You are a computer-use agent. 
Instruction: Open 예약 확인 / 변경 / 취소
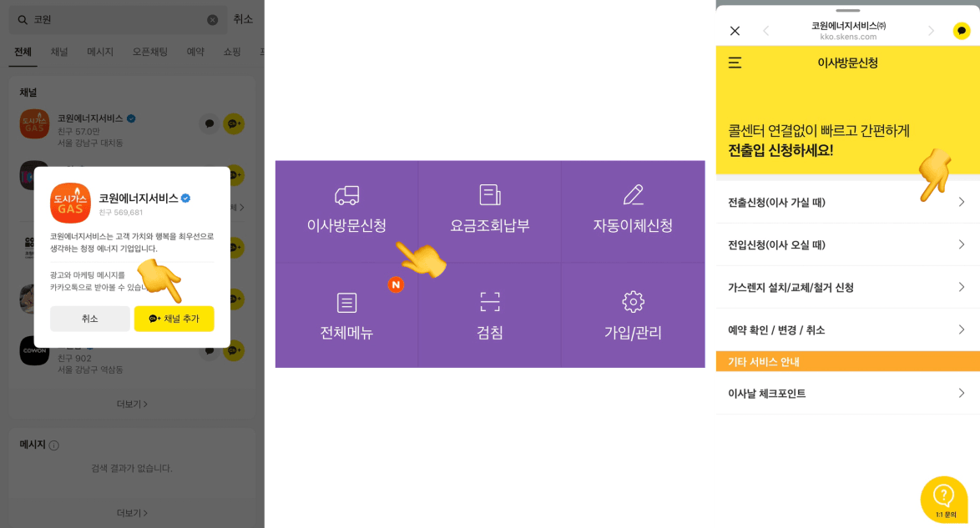[848, 329]
